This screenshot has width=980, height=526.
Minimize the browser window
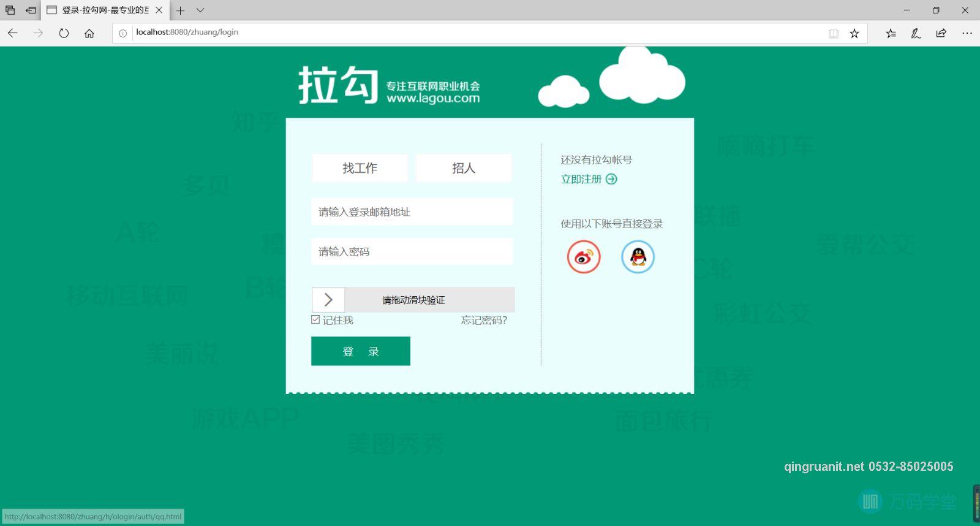907,10
